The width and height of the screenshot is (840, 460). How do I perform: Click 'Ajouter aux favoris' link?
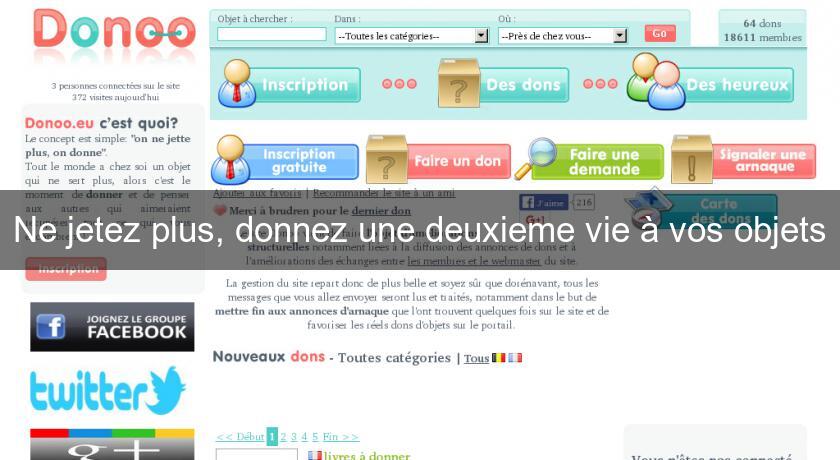257,193
